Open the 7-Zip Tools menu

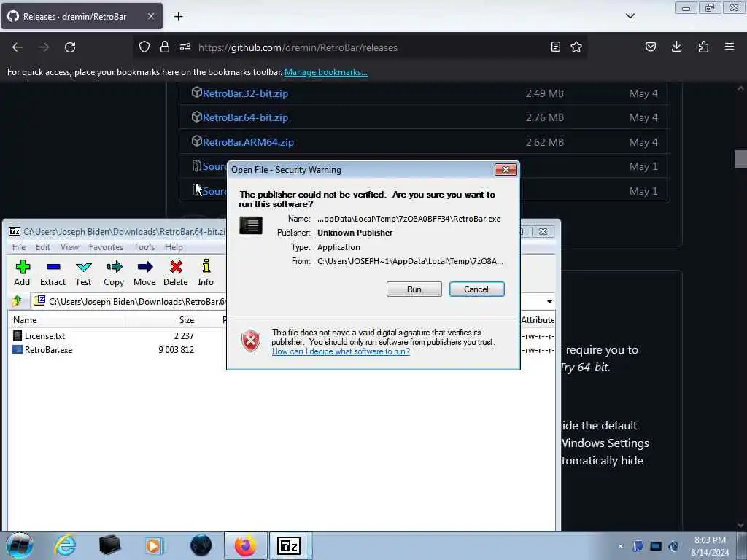pyautogui.click(x=144, y=247)
